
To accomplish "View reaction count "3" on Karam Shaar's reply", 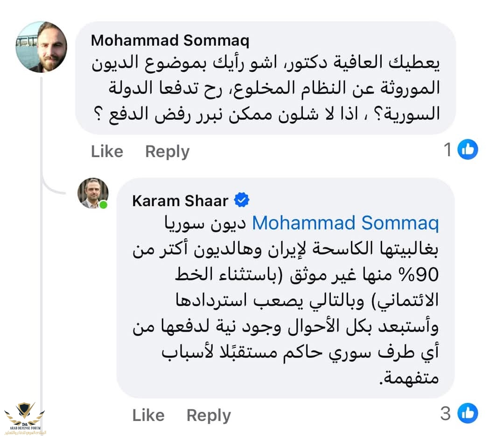I will [446, 413].
